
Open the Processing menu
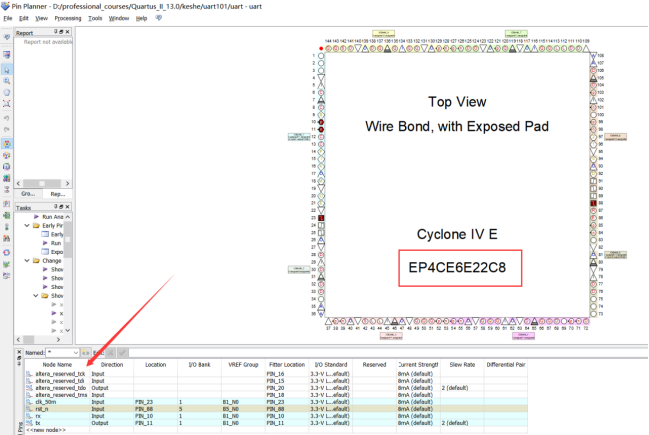pyautogui.click(x=68, y=18)
